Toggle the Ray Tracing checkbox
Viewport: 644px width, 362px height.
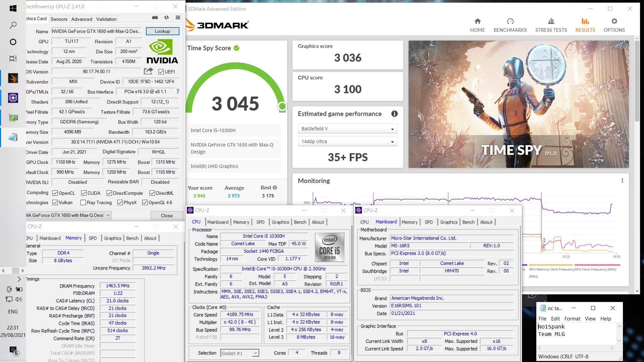(83, 202)
